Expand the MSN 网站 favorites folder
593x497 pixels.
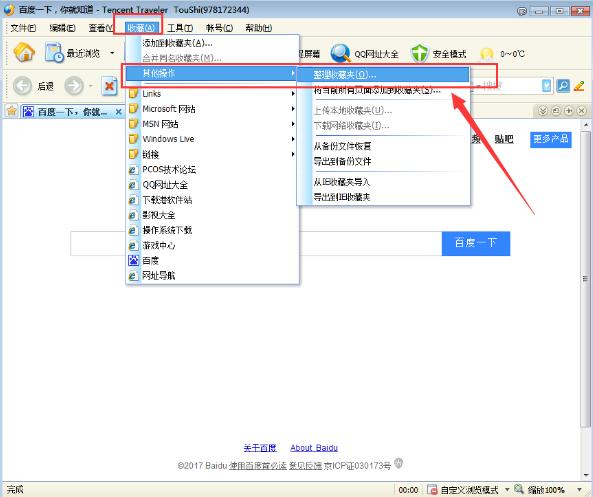click(212, 124)
